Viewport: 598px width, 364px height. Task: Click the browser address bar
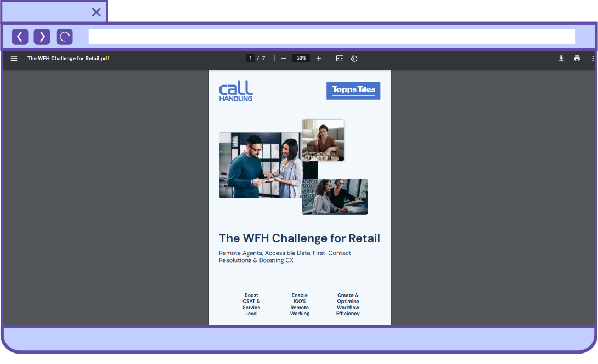tap(331, 37)
